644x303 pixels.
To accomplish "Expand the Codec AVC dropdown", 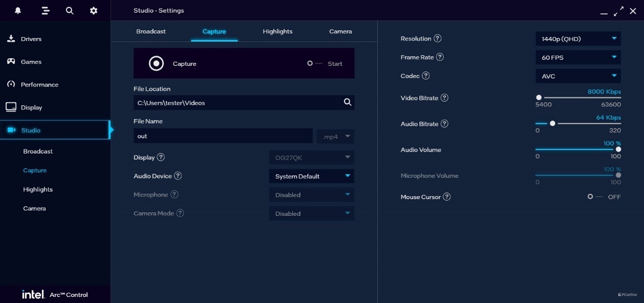I will (x=578, y=77).
